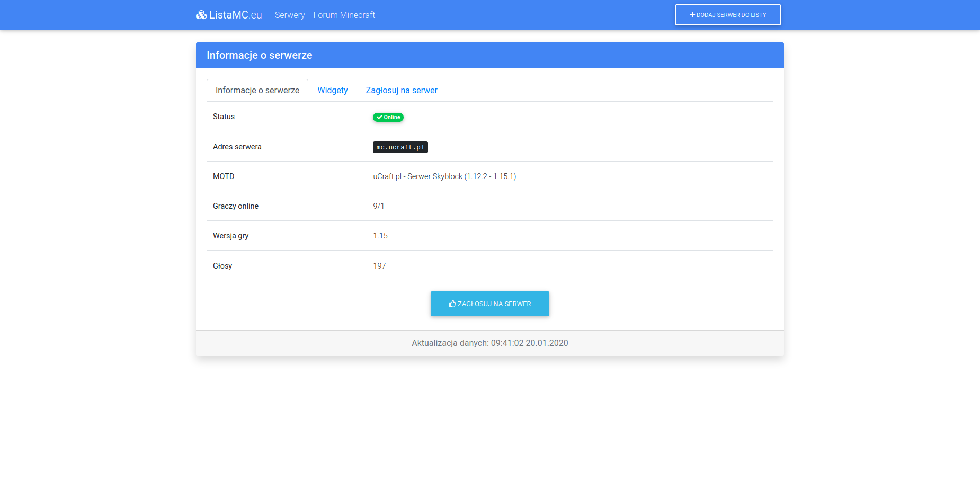This screenshot has height=499, width=980.
Task: Click the plus icon in the add server button
Action: [x=692, y=15]
